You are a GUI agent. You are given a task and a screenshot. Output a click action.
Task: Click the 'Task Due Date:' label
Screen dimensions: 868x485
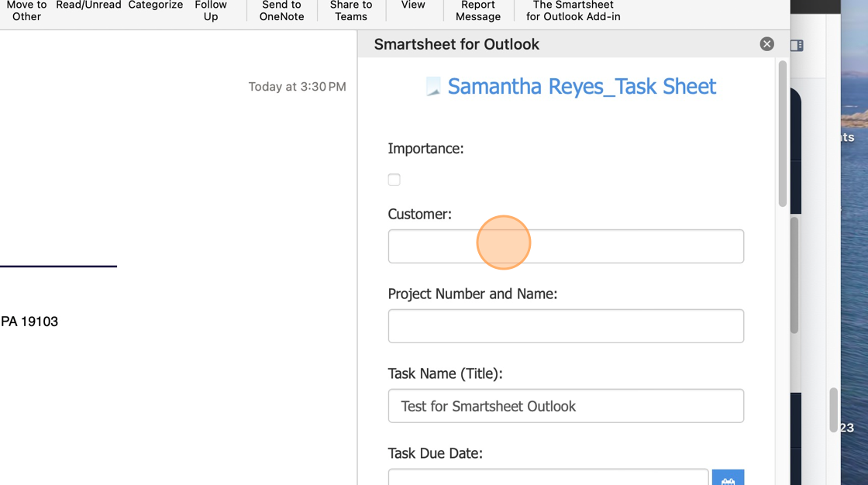point(435,453)
